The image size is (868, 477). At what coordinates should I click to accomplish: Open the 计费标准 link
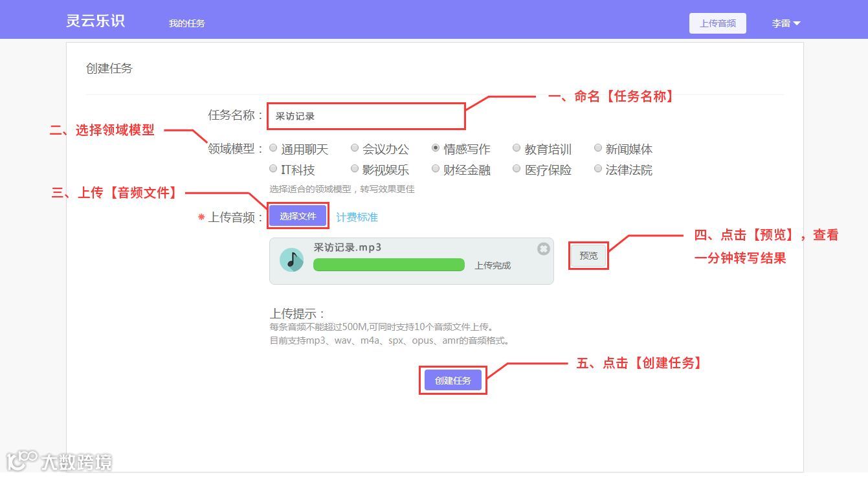(357, 217)
